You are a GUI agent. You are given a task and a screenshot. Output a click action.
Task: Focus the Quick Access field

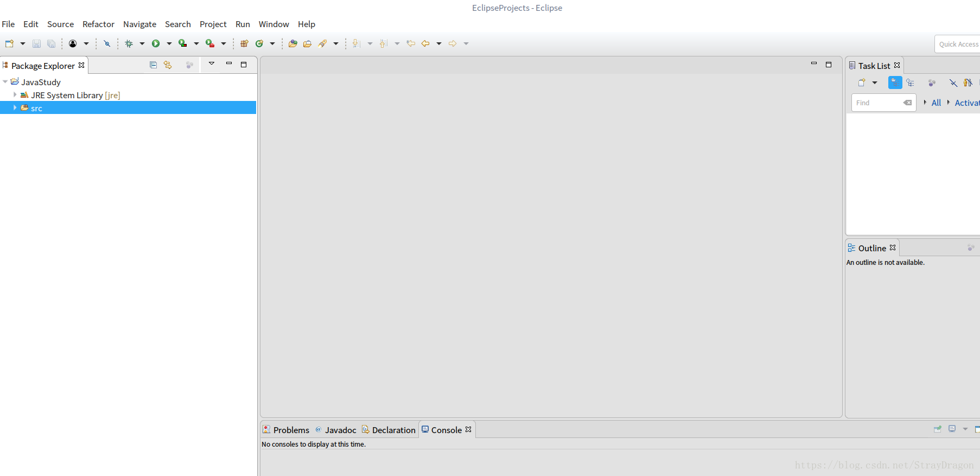coord(958,44)
